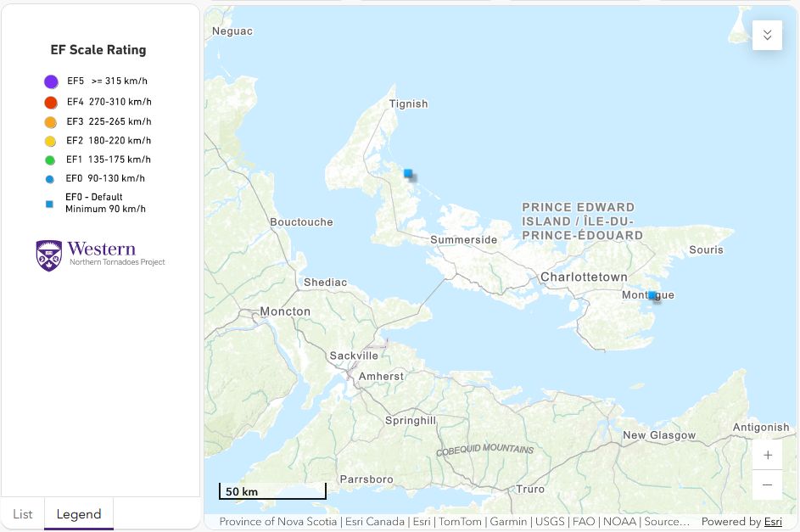800x532 pixels.
Task: Click the Tignish map label
Action: coord(408,104)
